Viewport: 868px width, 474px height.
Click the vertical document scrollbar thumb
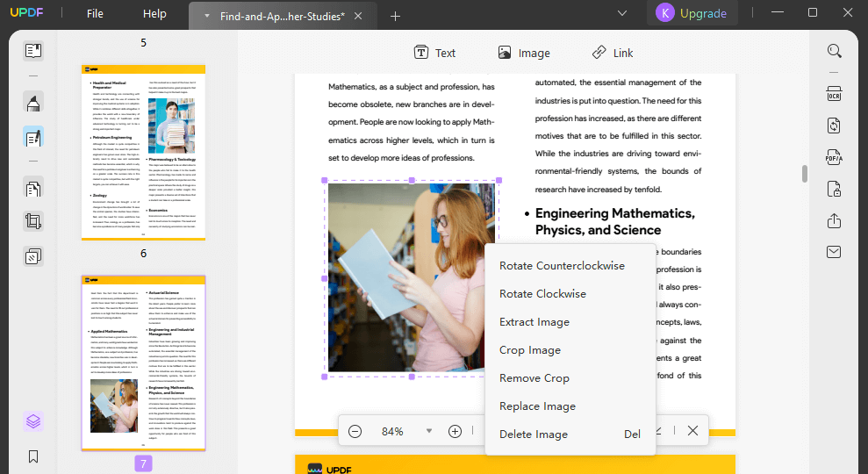point(804,173)
